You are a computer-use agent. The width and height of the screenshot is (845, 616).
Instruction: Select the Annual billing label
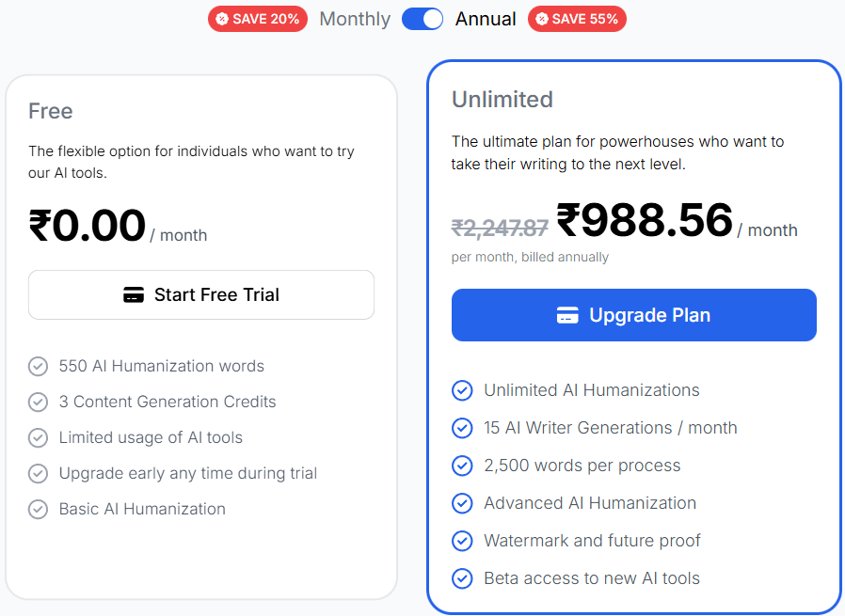(486, 19)
